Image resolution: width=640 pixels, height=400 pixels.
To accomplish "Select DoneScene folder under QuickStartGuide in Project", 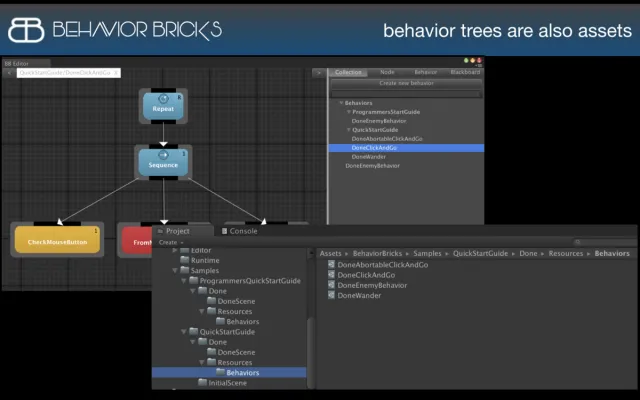I will [x=231, y=352].
